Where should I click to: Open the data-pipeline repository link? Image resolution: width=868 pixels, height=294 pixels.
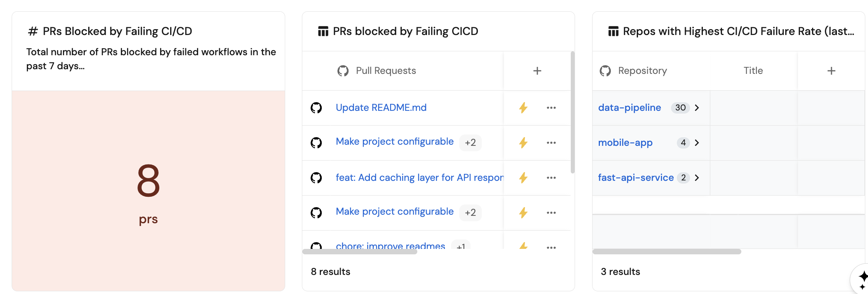click(x=629, y=108)
